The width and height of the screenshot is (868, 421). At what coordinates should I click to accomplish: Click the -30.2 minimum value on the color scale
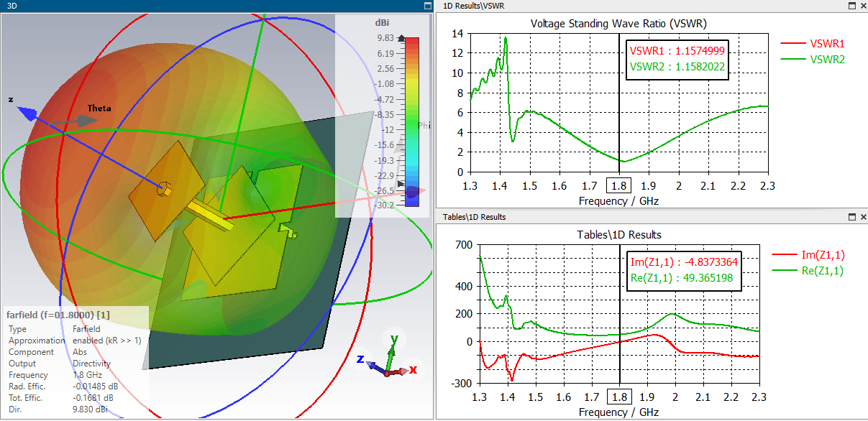pyautogui.click(x=383, y=205)
